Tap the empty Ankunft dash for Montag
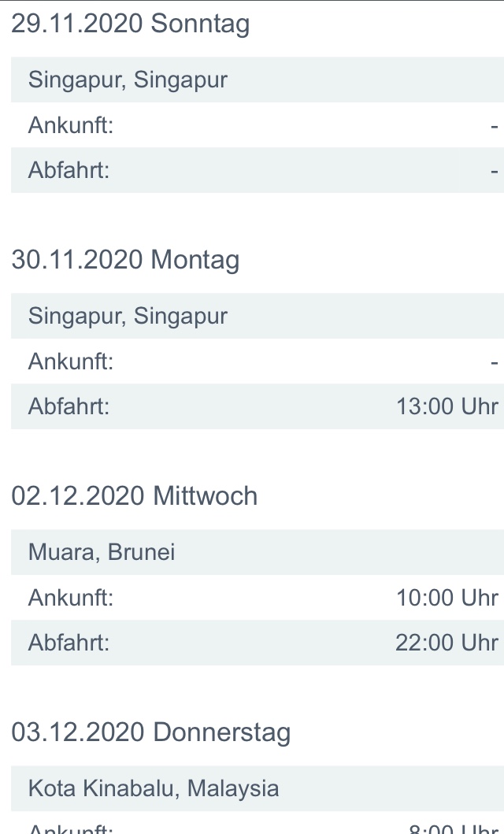504x834 pixels. coord(494,361)
